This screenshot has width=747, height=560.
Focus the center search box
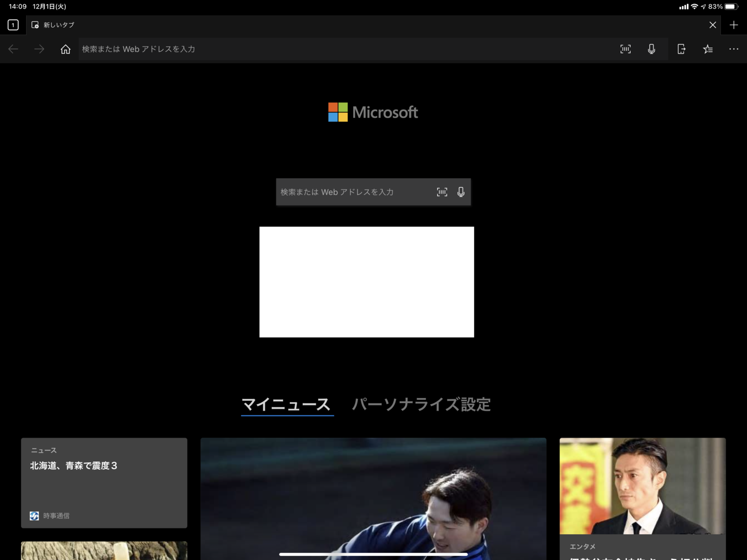click(x=373, y=192)
